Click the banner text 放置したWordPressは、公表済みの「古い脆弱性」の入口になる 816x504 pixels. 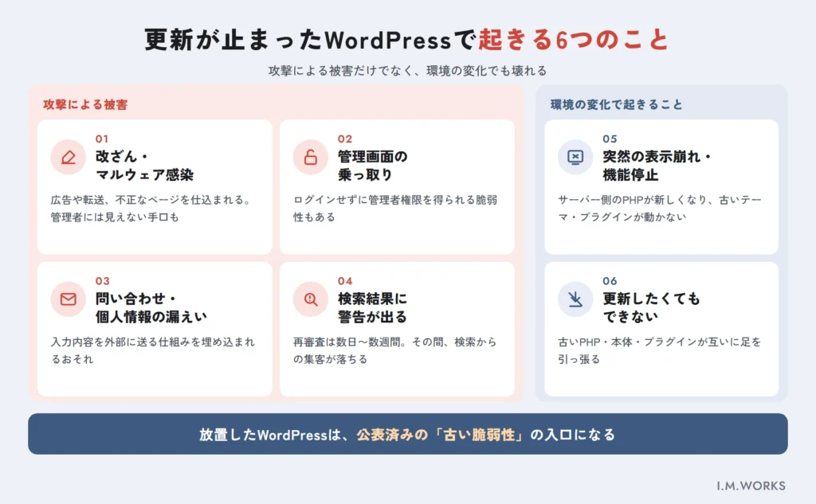click(x=407, y=434)
